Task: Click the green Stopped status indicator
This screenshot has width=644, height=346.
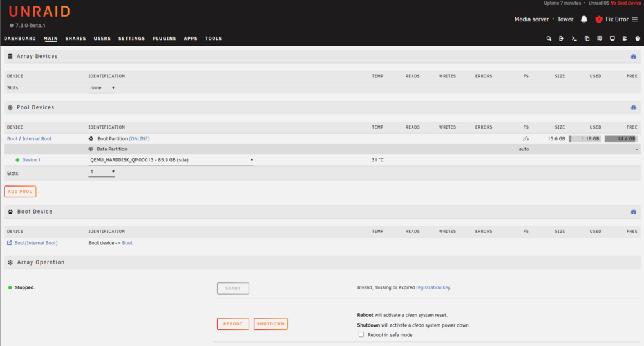Action: tap(10, 287)
